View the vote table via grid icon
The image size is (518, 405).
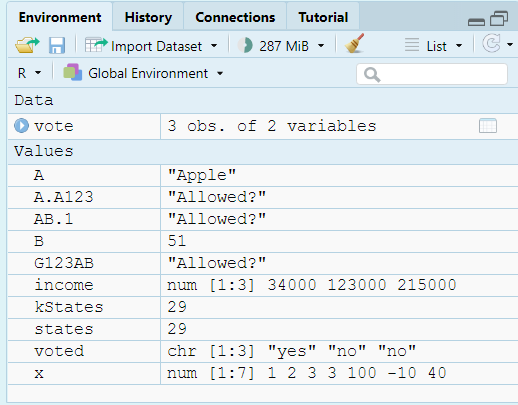point(488,126)
